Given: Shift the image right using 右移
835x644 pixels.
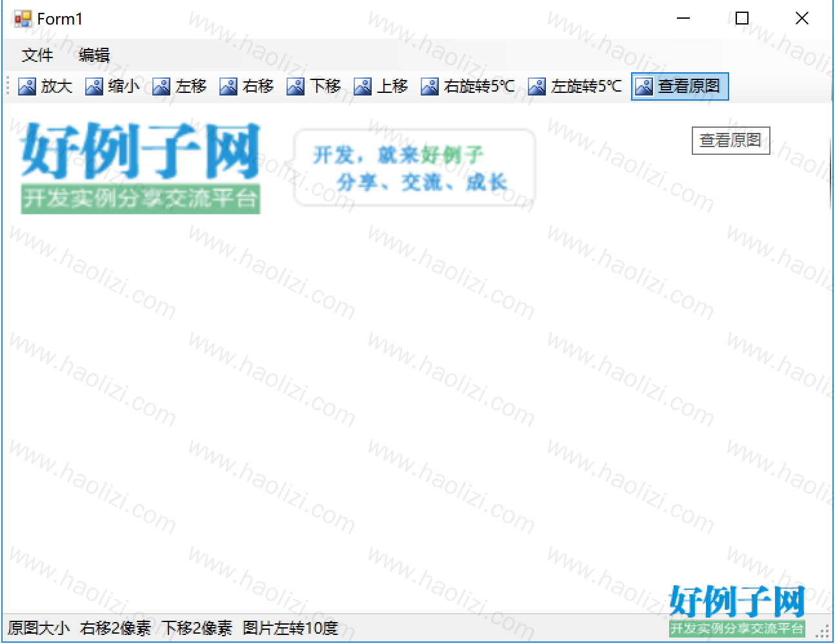Looking at the screenshot, I should tap(246, 86).
